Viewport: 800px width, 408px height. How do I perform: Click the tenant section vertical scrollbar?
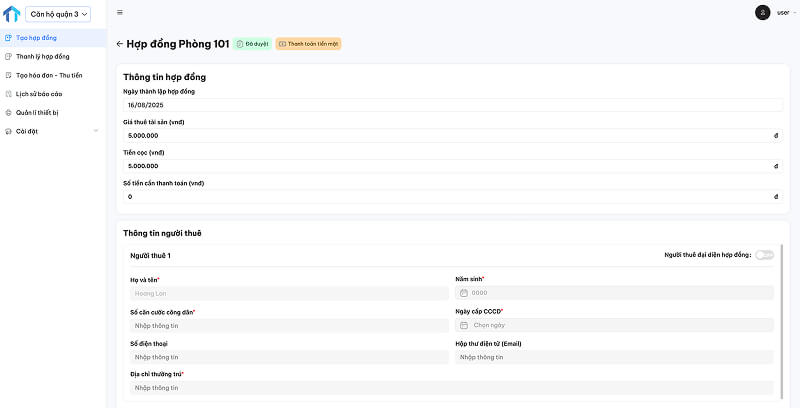point(781,320)
